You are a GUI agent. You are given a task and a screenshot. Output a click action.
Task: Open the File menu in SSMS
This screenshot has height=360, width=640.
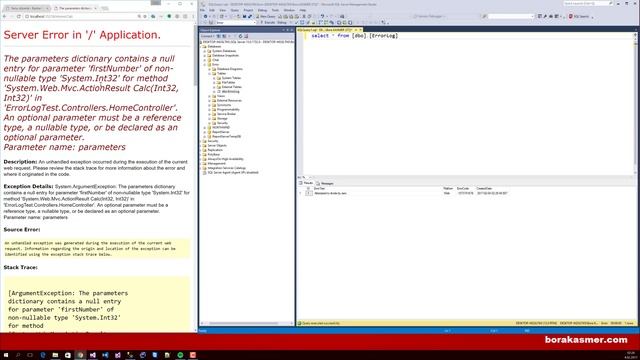[x=202, y=10]
